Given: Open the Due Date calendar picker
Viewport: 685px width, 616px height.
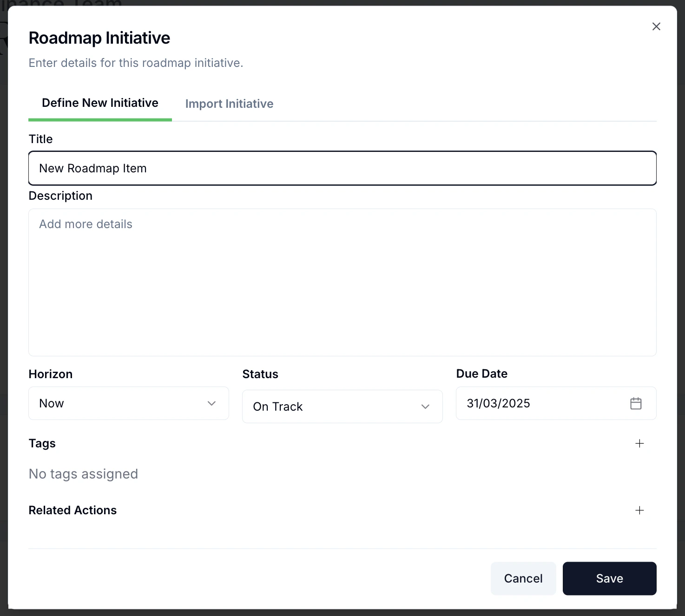Looking at the screenshot, I should [x=636, y=403].
